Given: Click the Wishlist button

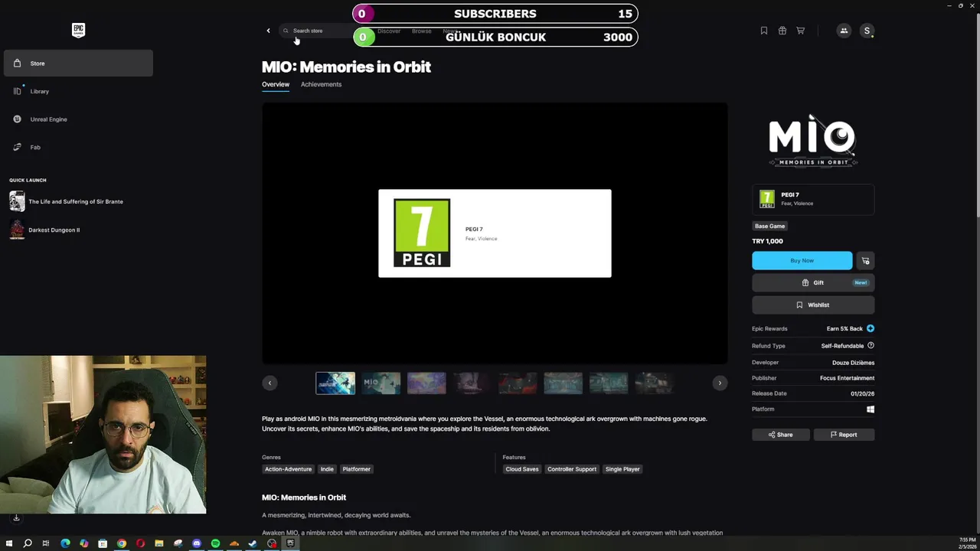Looking at the screenshot, I should [x=813, y=305].
